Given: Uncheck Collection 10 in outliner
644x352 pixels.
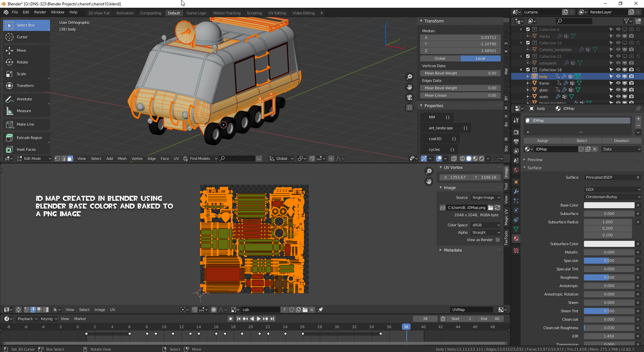Looking at the screenshot, I should pos(528,43).
